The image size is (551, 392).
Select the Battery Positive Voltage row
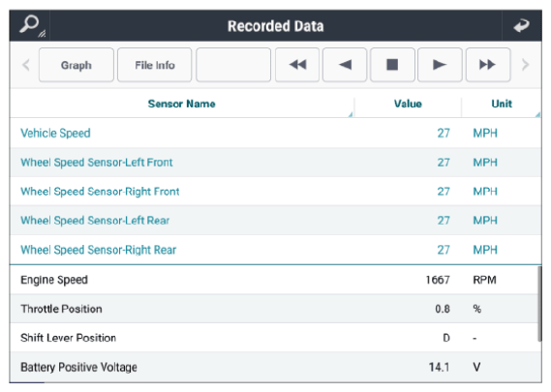[274, 367]
